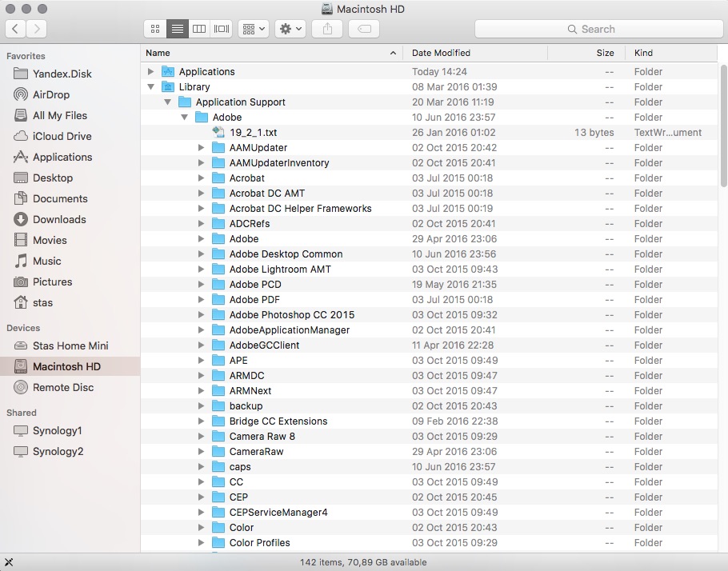Open iCloud Drive in the sidebar
The image size is (728, 571).
pyautogui.click(x=70, y=137)
